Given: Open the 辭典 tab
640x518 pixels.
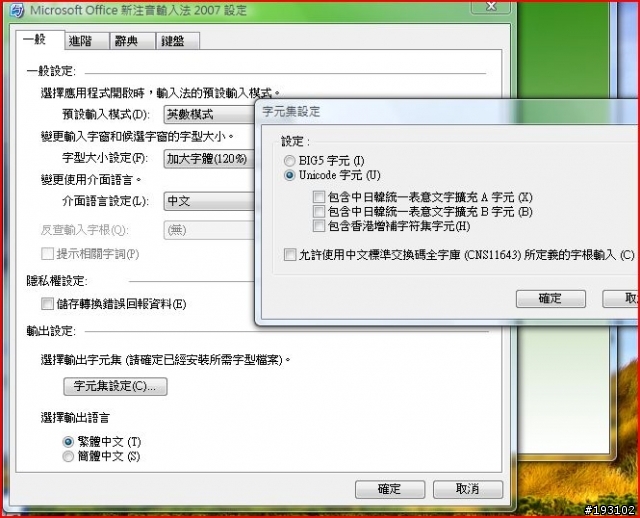Looking at the screenshot, I should 132,41.
